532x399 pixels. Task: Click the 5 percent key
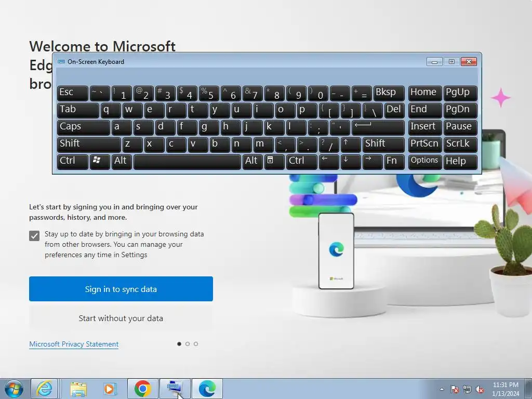(x=209, y=93)
